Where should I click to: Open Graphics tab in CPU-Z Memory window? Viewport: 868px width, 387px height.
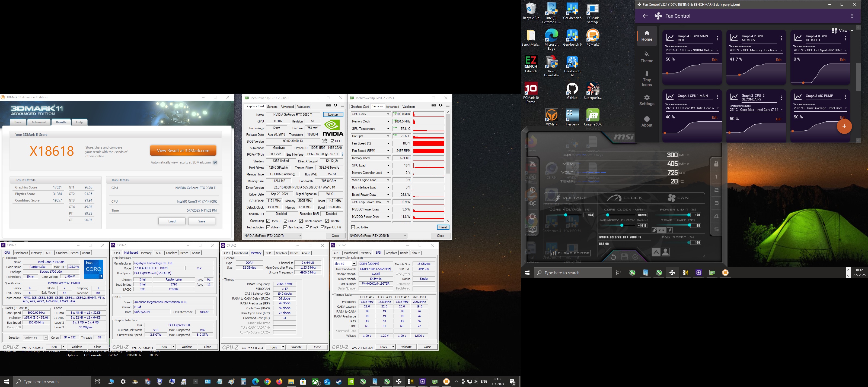coord(281,253)
